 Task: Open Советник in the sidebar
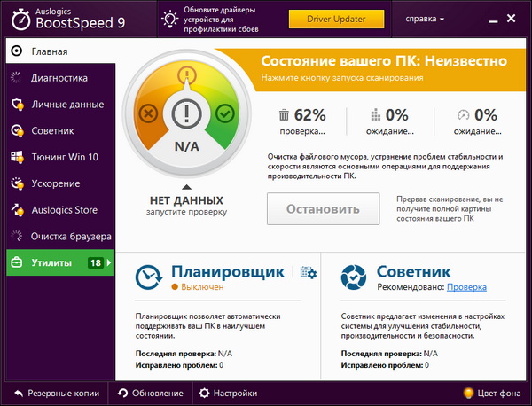tap(60, 130)
